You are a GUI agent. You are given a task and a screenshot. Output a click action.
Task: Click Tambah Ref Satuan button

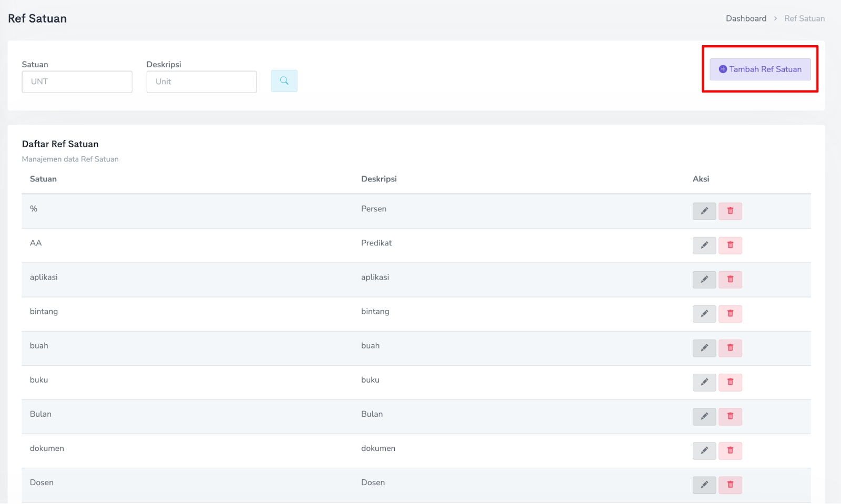tap(760, 69)
